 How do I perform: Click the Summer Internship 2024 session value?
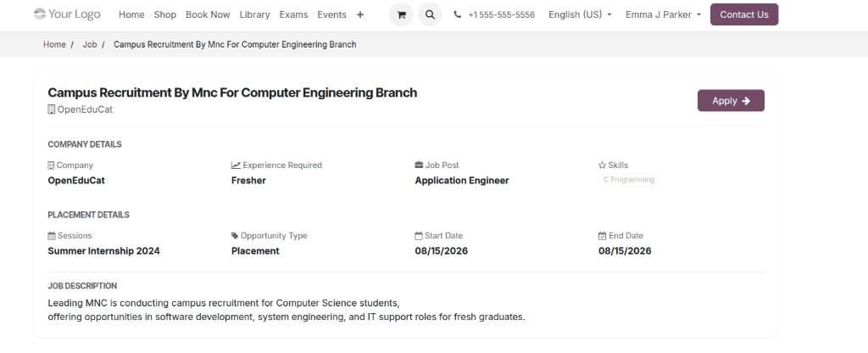tap(103, 250)
